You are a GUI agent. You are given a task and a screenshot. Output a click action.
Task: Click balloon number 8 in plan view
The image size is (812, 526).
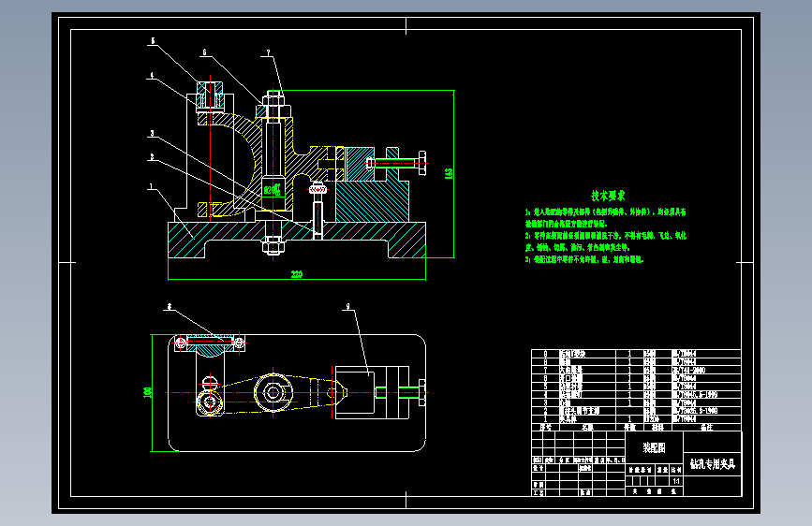169,306
